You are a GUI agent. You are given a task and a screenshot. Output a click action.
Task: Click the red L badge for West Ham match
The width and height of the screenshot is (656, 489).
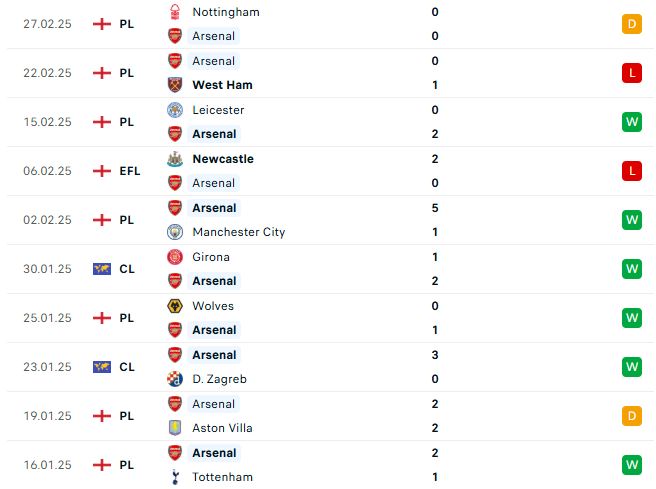click(x=632, y=73)
